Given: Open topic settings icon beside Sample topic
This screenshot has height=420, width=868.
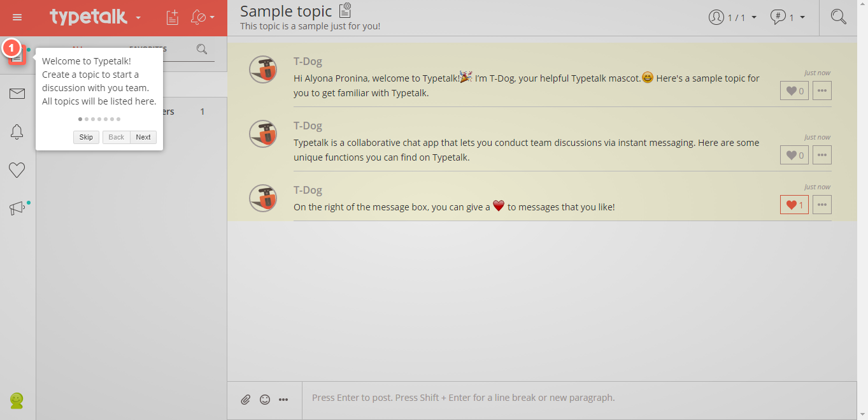Looking at the screenshot, I should coord(345,10).
